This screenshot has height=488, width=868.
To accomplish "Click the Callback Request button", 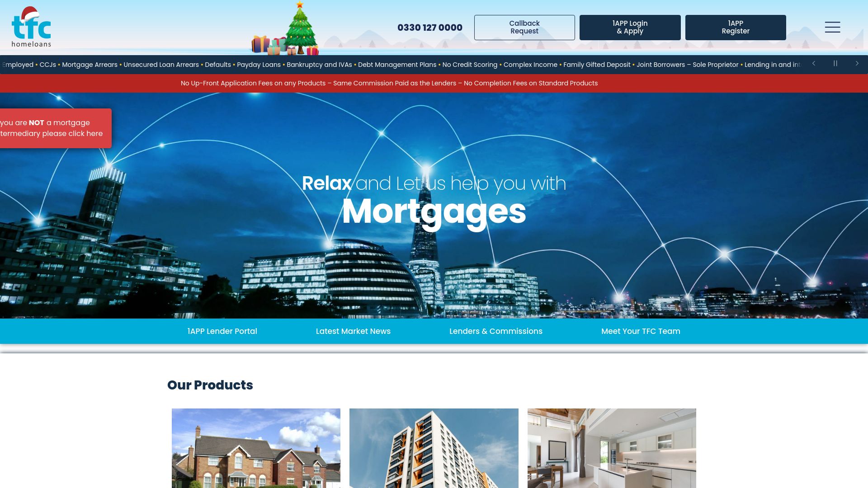I will [524, 28].
